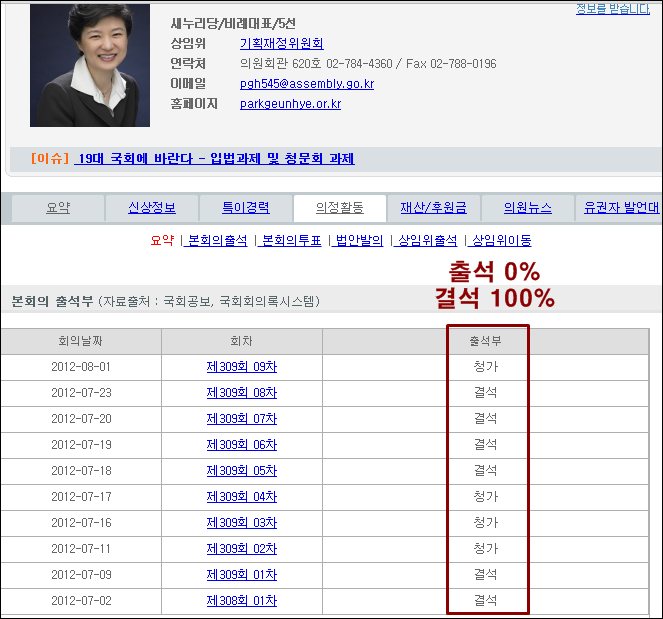Viewport: 663px width, 619px height.
Task: Select the 상임위이동 submenu link
Action: (501, 241)
